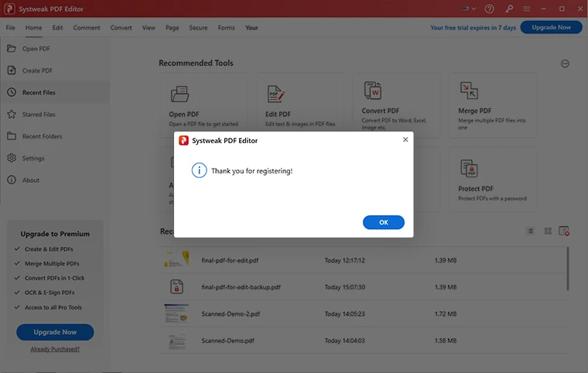588x373 pixels.
Task: Click the help question mark icon
Action: click(489, 9)
